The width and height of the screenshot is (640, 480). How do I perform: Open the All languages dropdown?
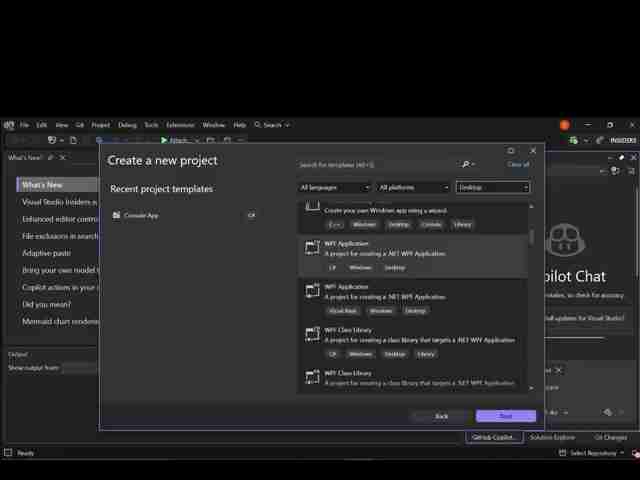(x=334, y=188)
